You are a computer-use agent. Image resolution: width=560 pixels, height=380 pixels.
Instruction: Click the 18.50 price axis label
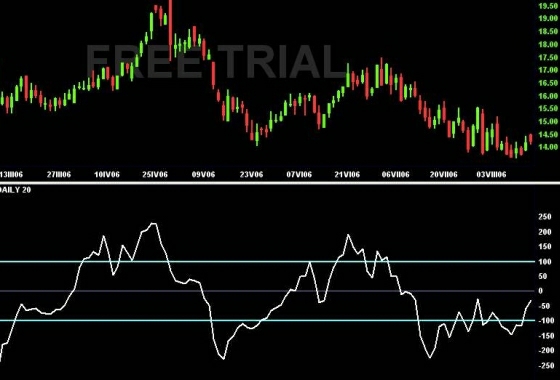click(x=548, y=32)
